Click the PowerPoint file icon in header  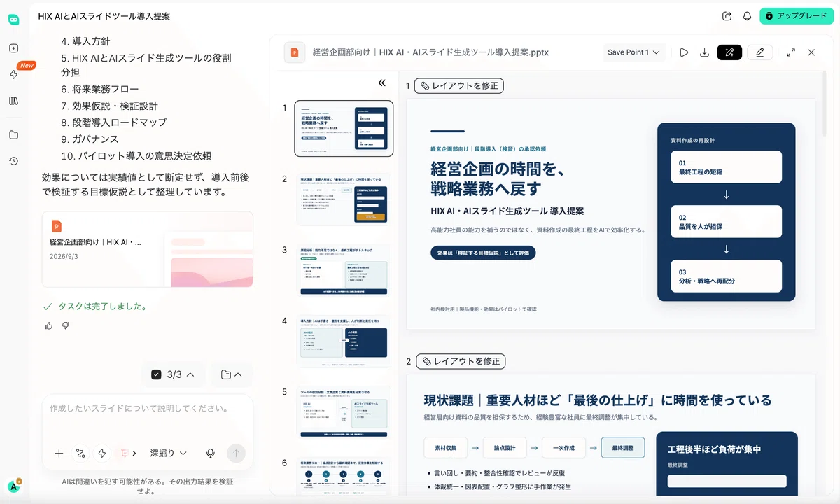click(295, 52)
